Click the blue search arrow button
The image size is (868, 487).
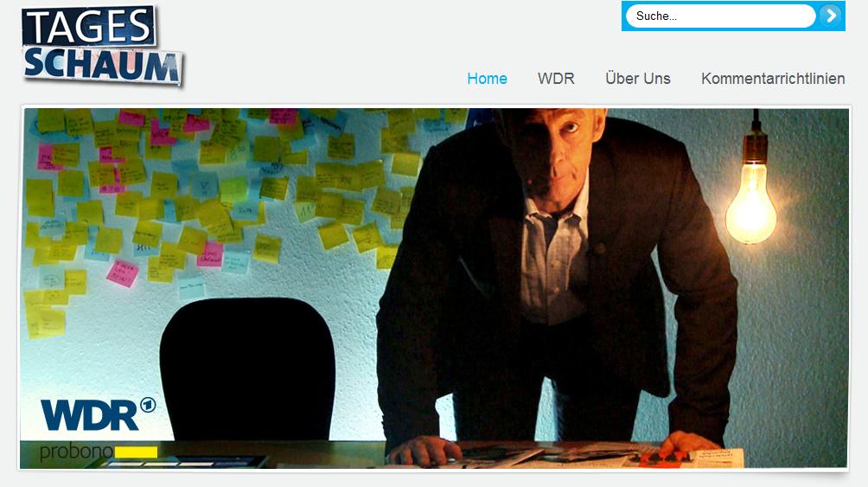(x=830, y=16)
